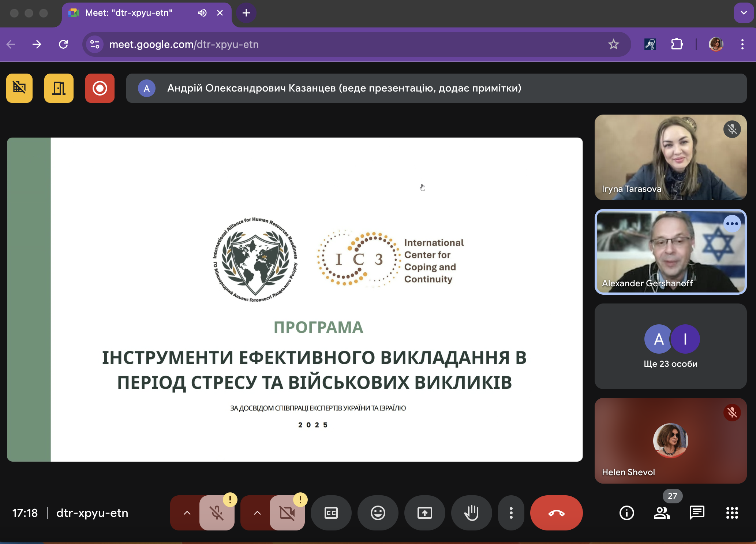
Task: Open the 'Ще 23 особи' participants tile
Action: coord(671,346)
